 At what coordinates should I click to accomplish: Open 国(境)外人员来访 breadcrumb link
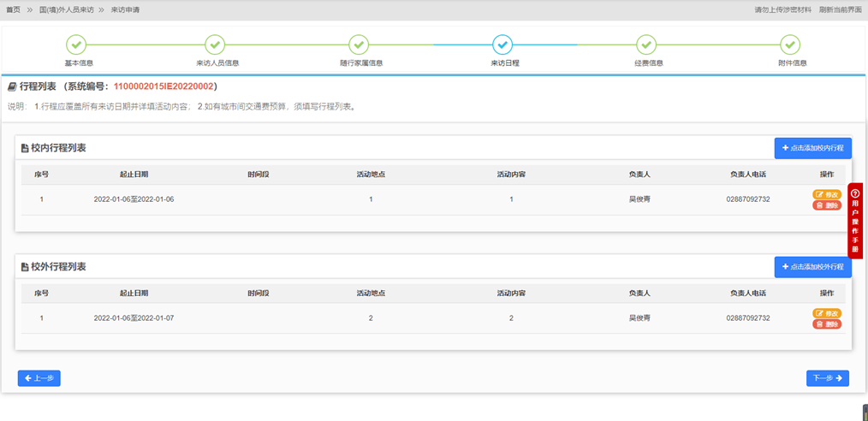click(67, 10)
